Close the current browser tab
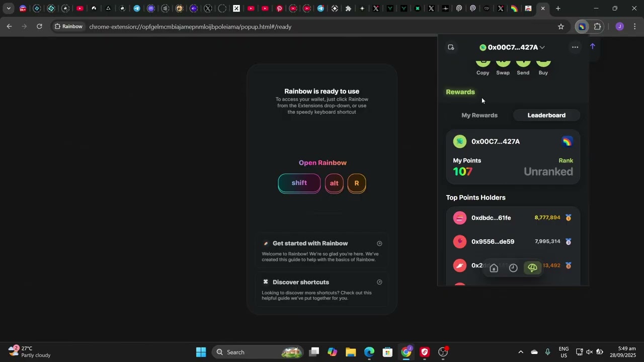 (543, 9)
